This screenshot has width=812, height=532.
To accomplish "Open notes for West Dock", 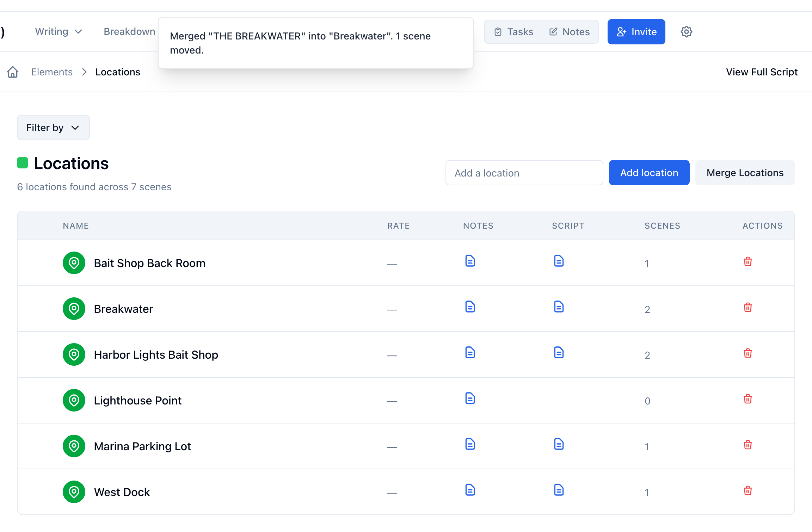I will pos(470,490).
